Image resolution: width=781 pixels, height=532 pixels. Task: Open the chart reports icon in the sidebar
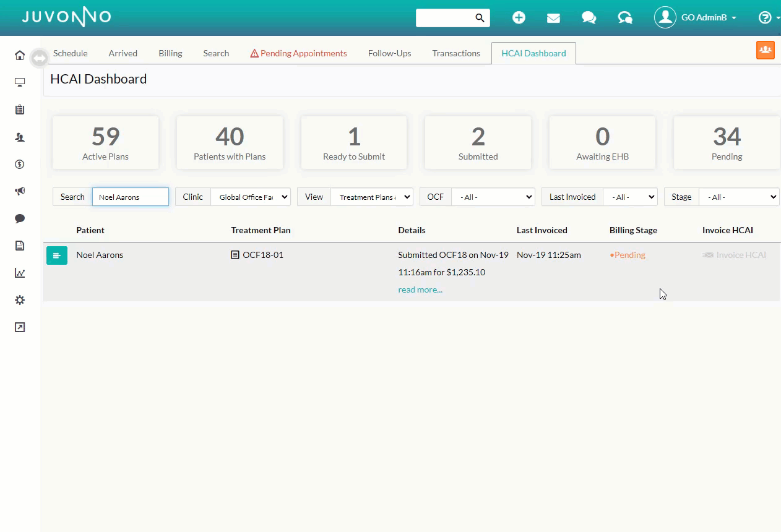pyautogui.click(x=20, y=273)
